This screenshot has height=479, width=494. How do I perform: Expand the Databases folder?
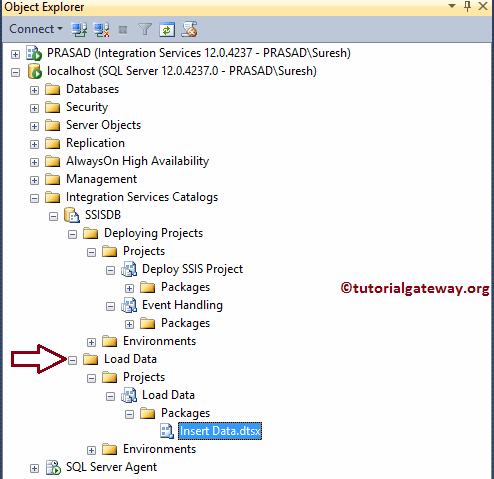pos(34,90)
